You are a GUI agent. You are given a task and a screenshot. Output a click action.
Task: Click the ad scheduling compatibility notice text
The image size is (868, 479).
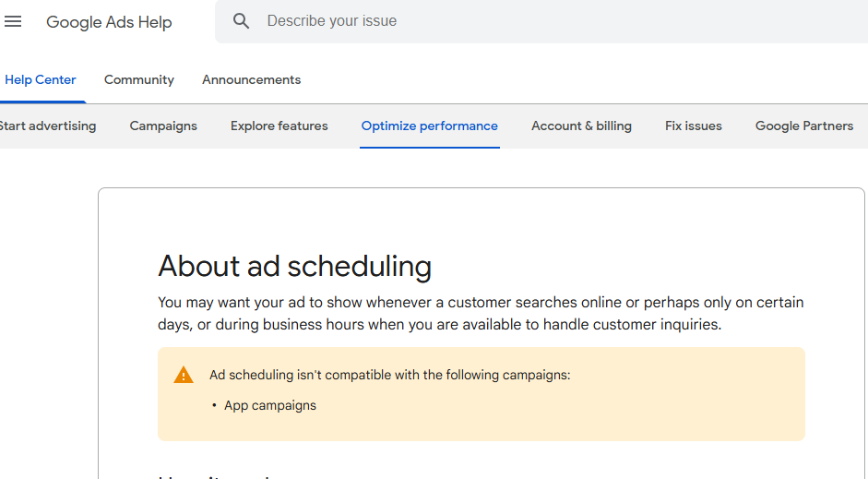(x=389, y=375)
